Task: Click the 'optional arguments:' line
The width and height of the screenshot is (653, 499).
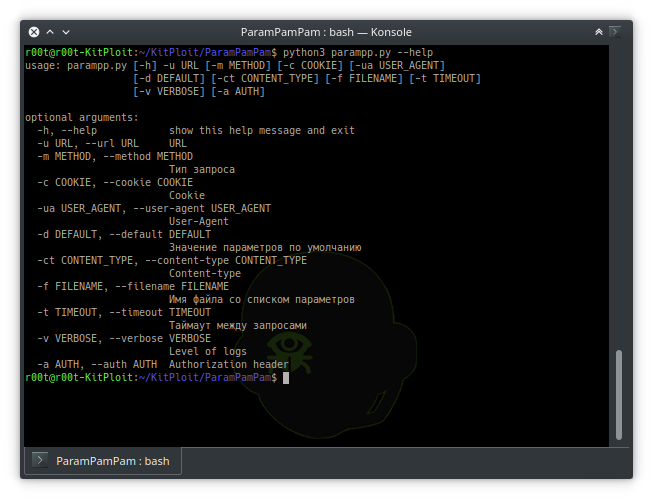Action: coord(82,117)
